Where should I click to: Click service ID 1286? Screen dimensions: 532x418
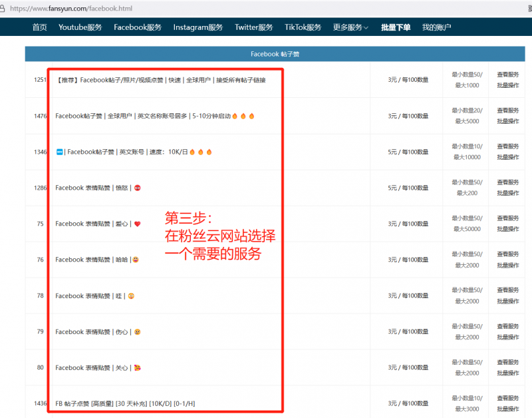coord(40,188)
